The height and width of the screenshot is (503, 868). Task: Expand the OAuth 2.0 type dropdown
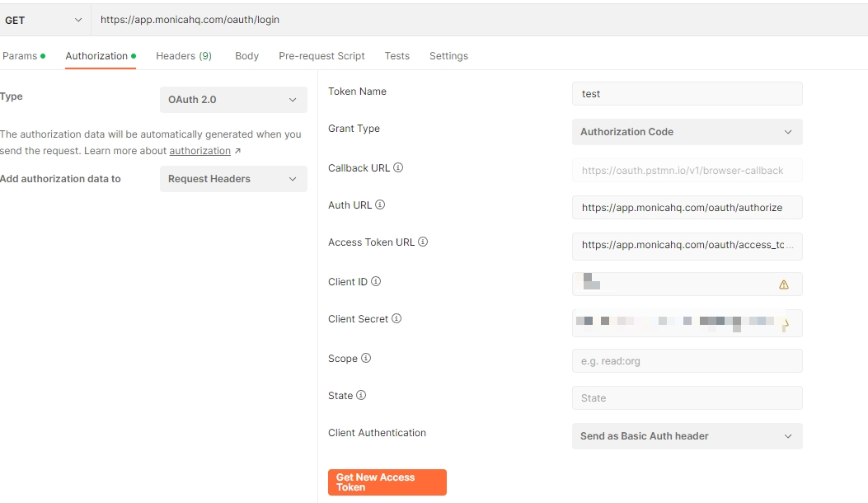[x=233, y=100]
